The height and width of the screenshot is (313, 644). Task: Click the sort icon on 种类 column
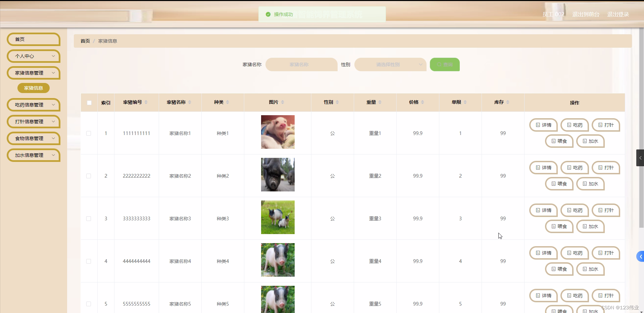pos(228,102)
